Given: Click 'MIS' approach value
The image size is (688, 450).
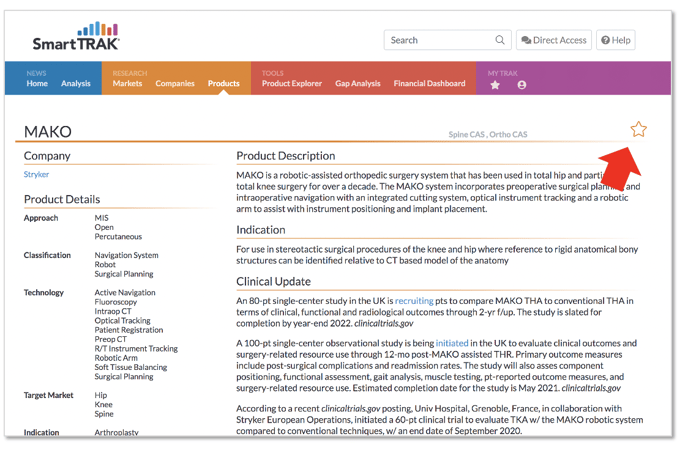Looking at the screenshot, I should click(x=101, y=218).
